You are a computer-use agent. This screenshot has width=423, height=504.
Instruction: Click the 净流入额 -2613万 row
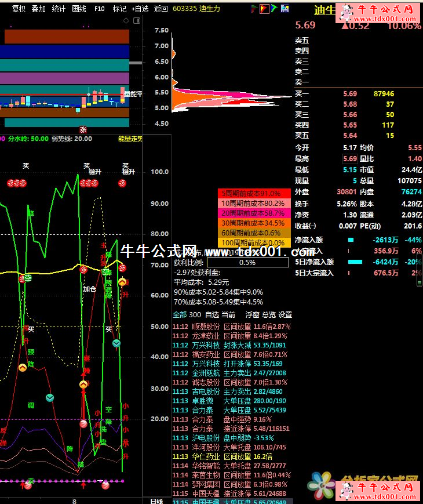tap(358, 240)
